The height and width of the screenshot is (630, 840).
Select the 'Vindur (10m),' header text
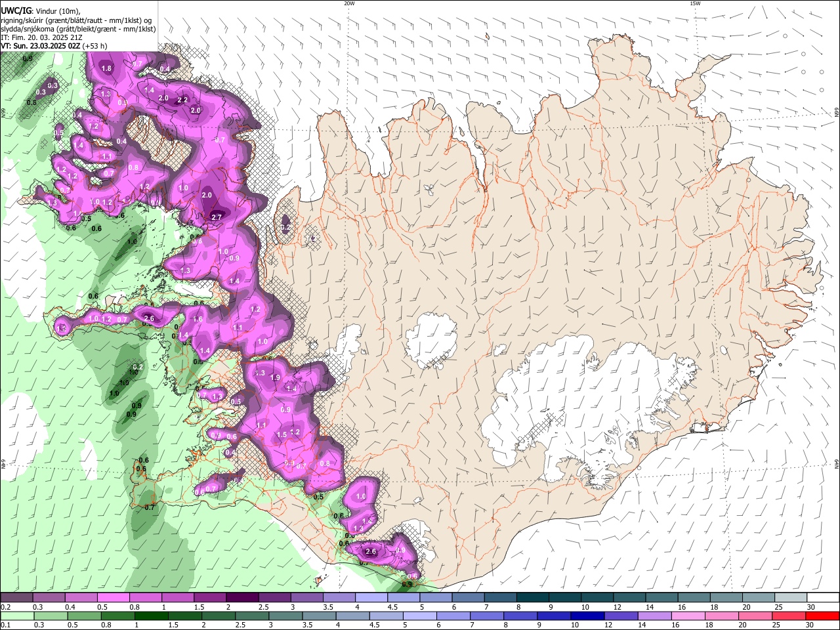[x=57, y=11]
